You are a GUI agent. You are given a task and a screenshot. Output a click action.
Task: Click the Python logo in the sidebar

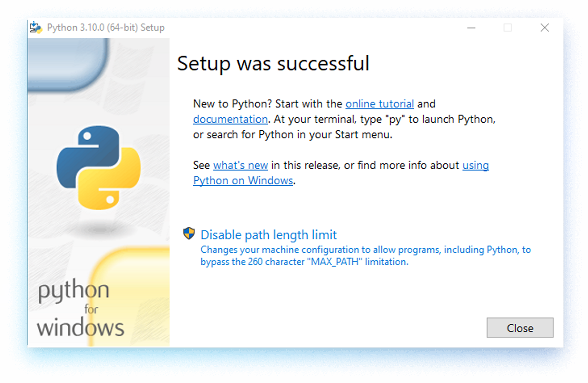(x=98, y=166)
